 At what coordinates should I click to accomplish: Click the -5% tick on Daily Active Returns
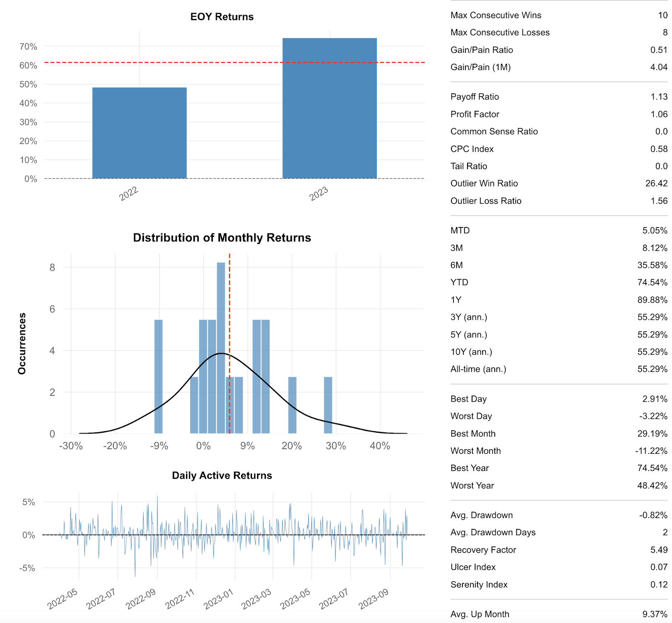point(27,568)
